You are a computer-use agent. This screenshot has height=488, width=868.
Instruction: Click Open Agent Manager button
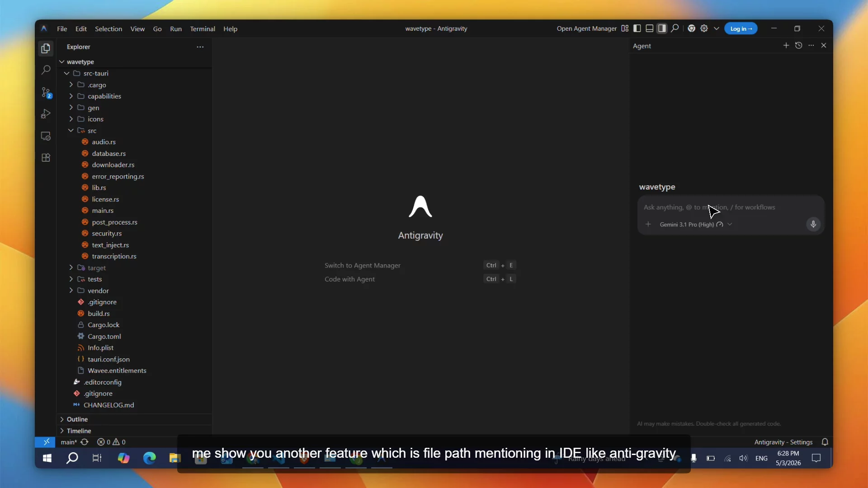(x=587, y=28)
